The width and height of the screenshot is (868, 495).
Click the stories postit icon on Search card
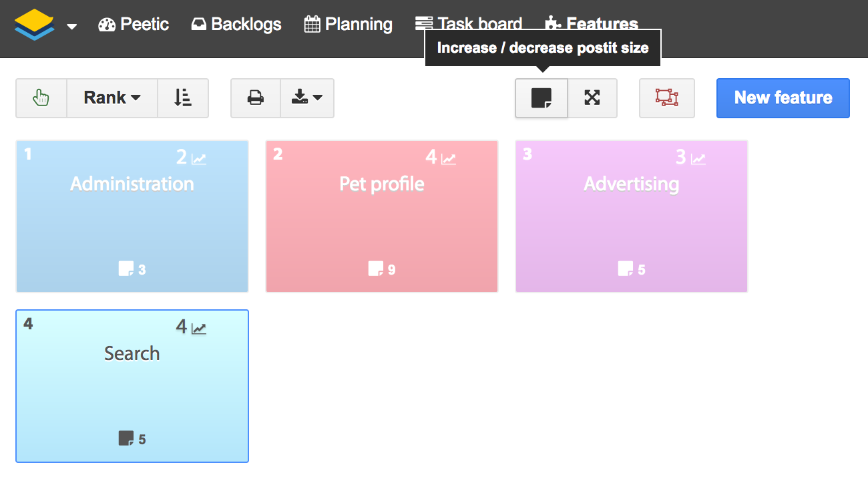pos(126,438)
